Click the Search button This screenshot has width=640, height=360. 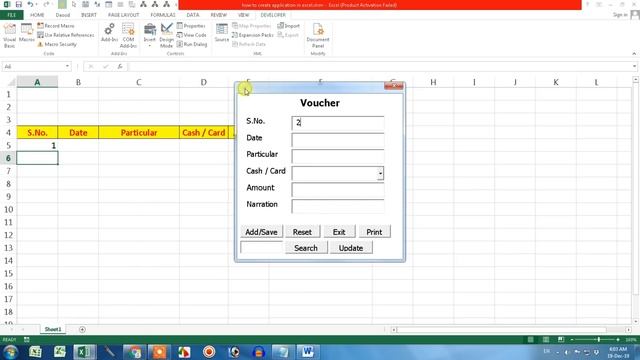tap(306, 248)
